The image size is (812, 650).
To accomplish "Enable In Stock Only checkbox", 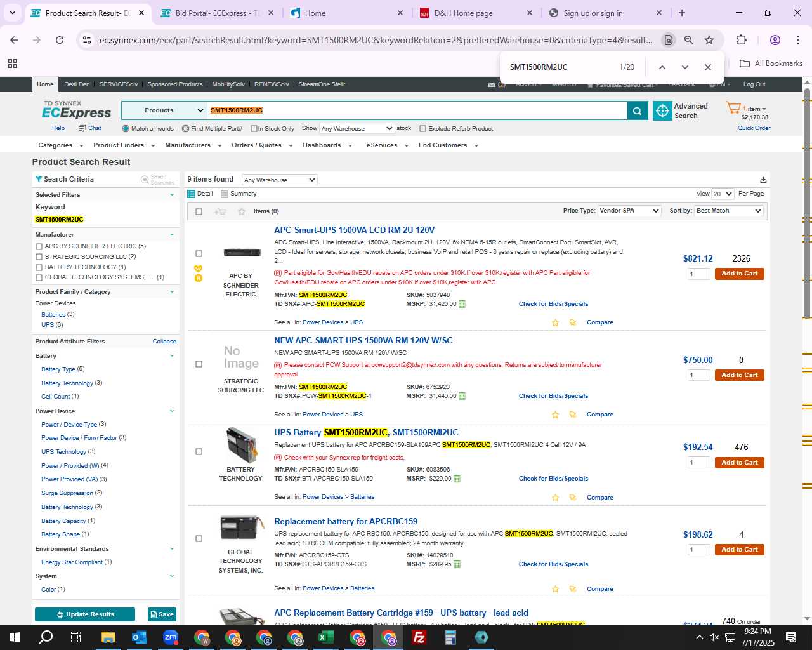I will click(254, 129).
